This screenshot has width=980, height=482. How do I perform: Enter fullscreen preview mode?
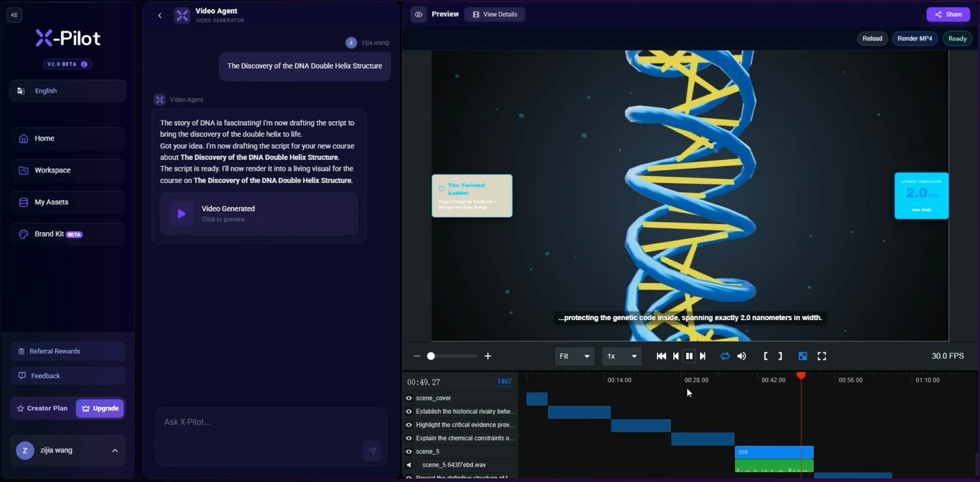click(x=821, y=356)
